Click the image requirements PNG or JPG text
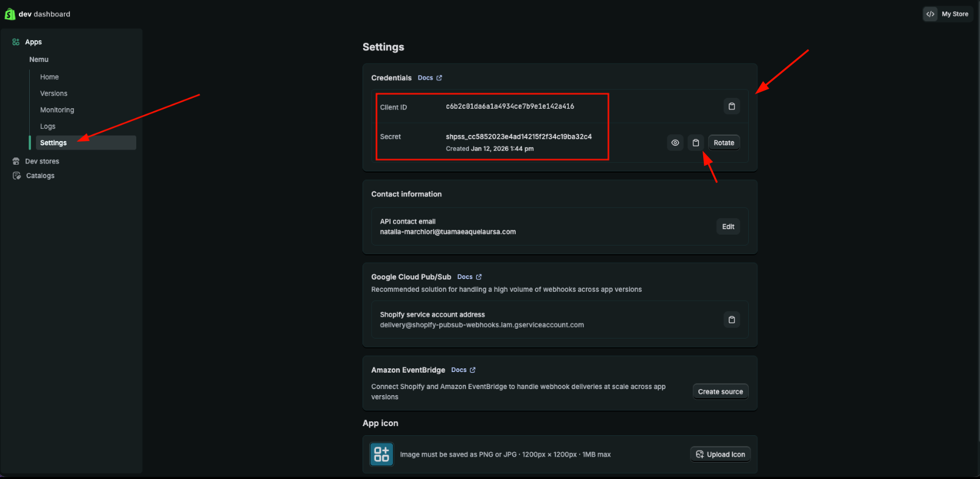Viewport: 980px width, 479px height. coord(506,455)
